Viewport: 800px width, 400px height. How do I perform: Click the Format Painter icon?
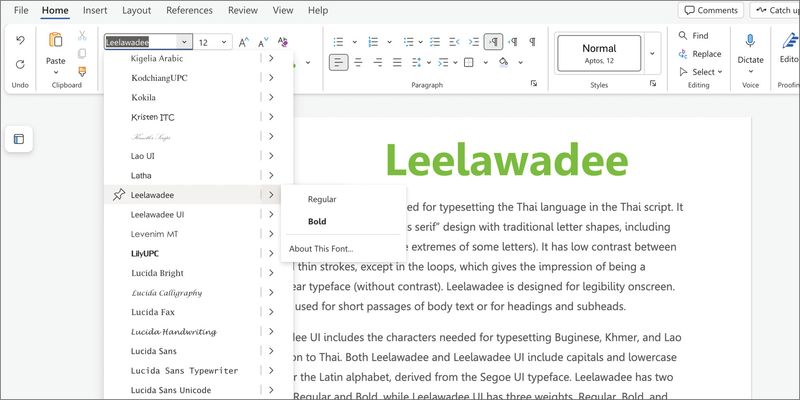[x=82, y=70]
